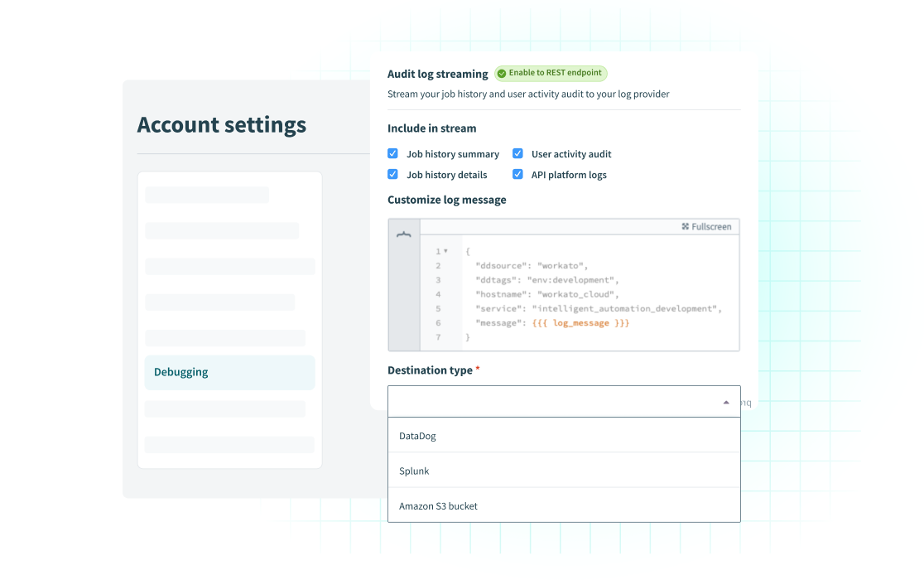Disable API platform logs checkbox
This screenshot has height=580, width=924.
click(x=517, y=174)
